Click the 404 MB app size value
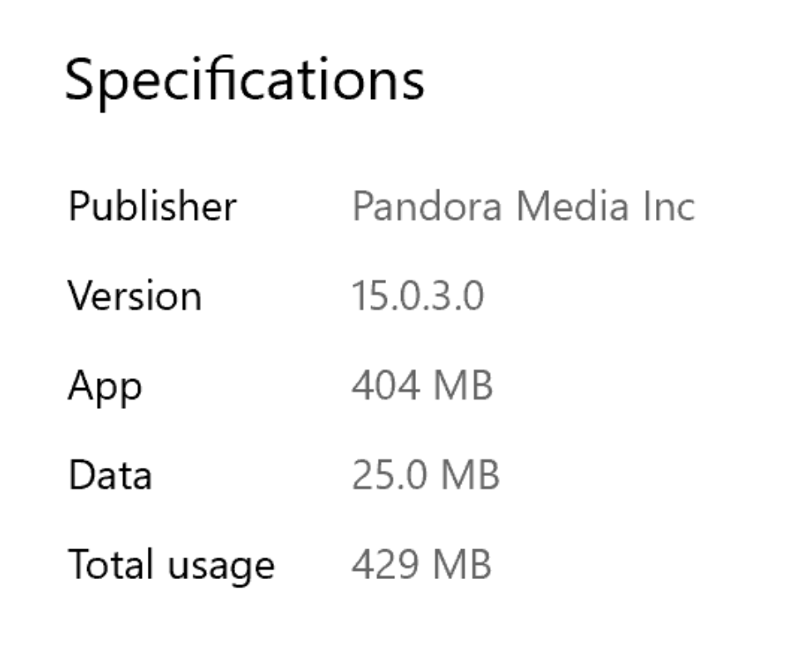Screen dimensions: 812x668 [x=422, y=386]
